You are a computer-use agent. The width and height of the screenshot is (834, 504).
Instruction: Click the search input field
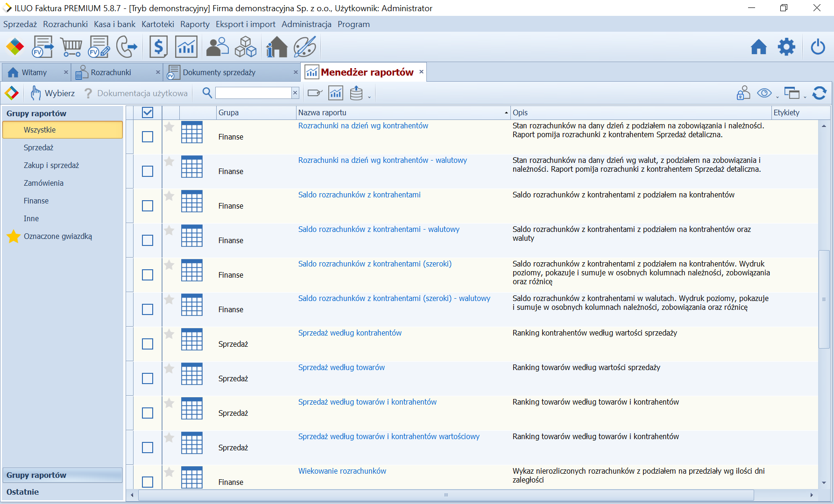point(254,93)
